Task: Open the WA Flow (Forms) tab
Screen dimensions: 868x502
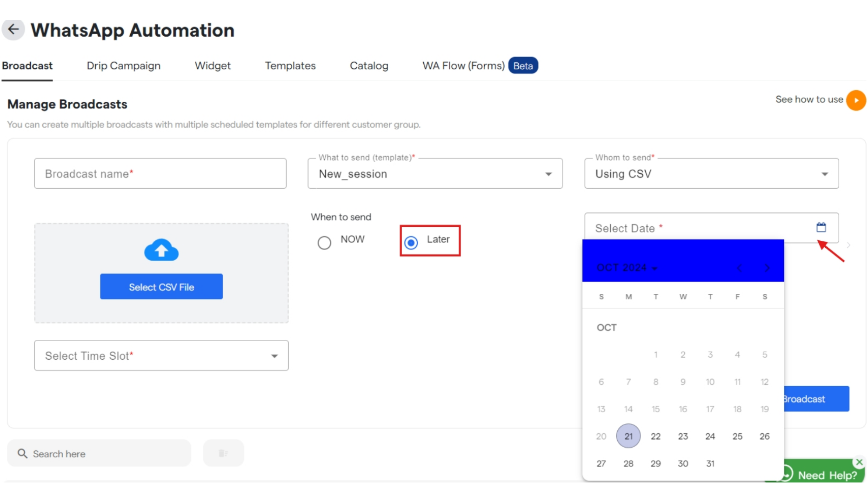Action: (x=480, y=66)
